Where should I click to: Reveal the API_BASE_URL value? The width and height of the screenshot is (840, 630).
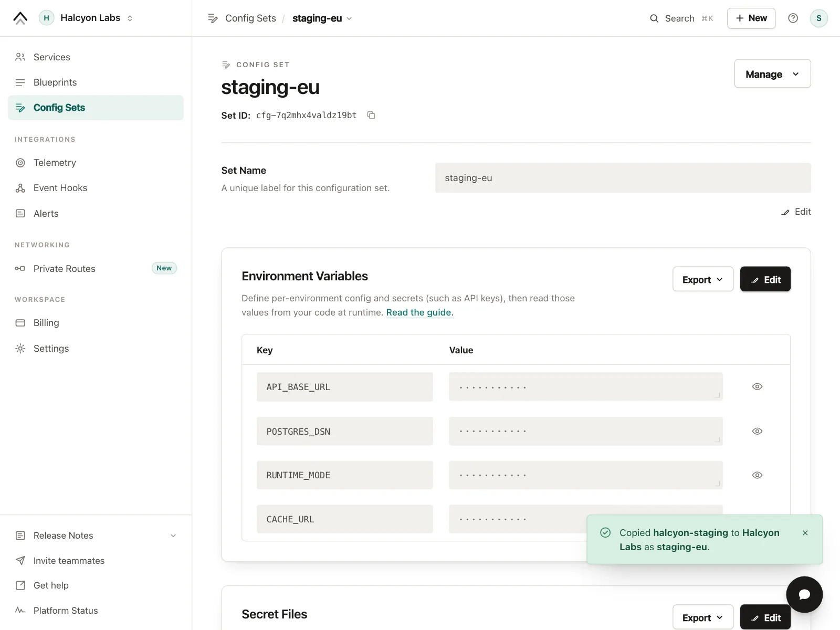click(x=757, y=387)
